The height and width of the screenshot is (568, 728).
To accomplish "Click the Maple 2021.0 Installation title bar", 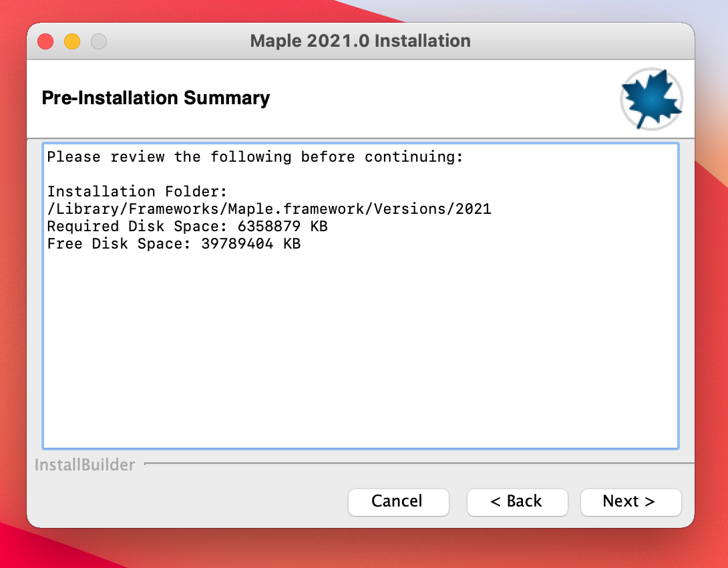I will point(360,41).
